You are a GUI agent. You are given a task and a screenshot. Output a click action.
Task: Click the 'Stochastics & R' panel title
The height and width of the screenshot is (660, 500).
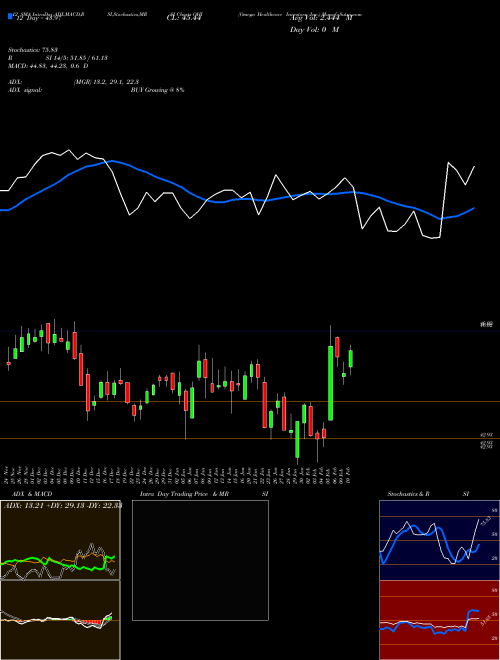[409, 494]
